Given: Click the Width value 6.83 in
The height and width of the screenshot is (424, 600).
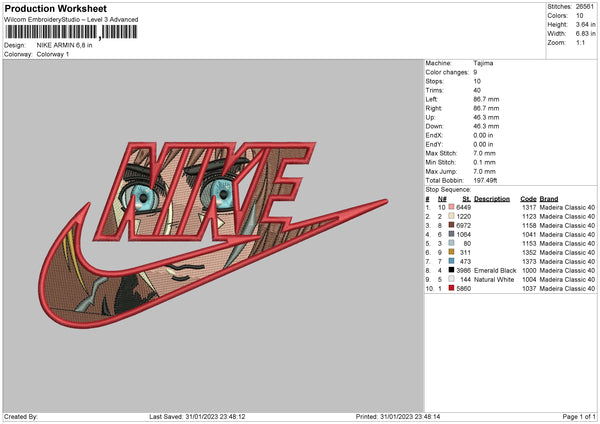Looking at the screenshot, I should (x=585, y=34).
